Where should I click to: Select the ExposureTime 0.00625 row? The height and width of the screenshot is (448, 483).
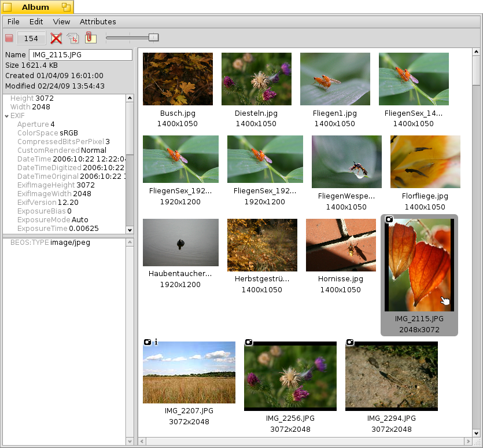(x=58, y=229)
